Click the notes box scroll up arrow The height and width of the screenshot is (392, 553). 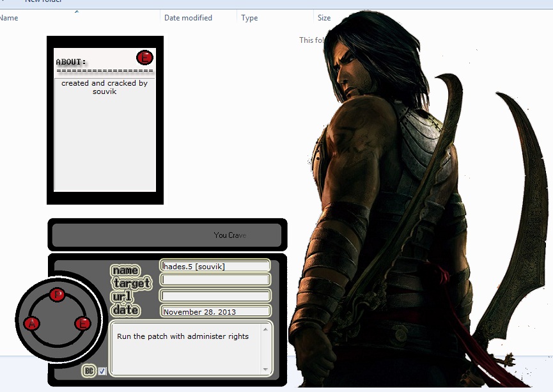pos(265,329)
